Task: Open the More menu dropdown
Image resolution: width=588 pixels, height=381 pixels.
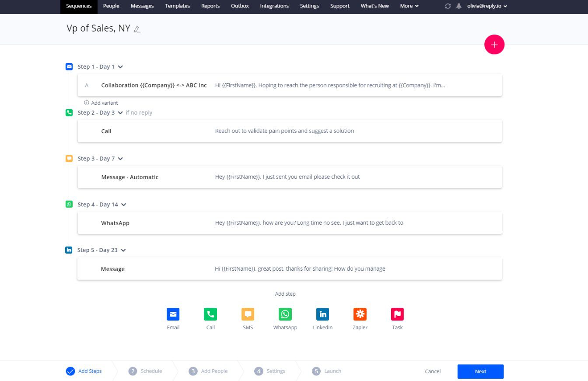Action: click(x=409, y=6)
